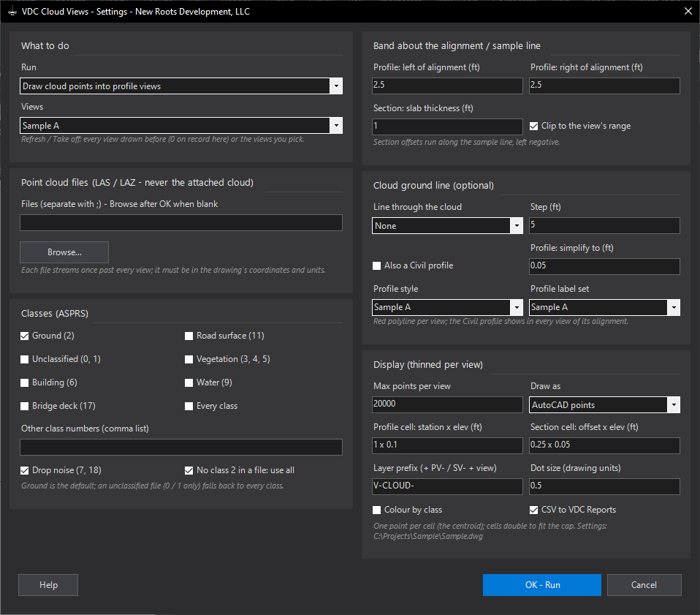Click the Profile: left of alignment field
Image resolution: width=700 pixels, height=615 pixels.
[x=447, y=86]
